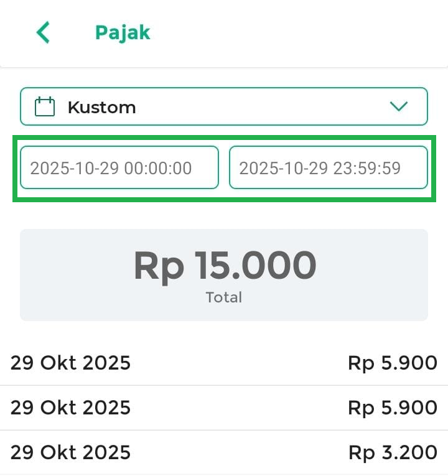This screenshot has width=448, height=476.
Task: Select the second Rp 5.900 amount
Action: [393, 408]
